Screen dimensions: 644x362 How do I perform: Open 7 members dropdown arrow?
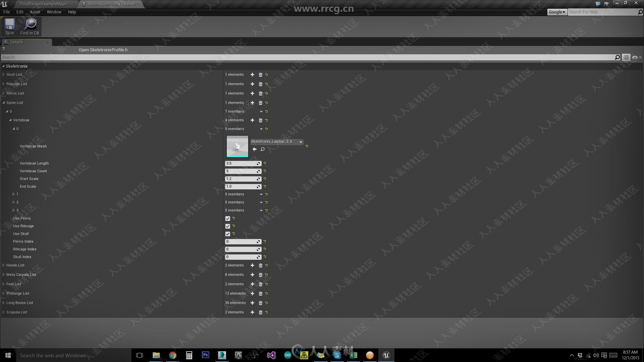(x=261, y=112)
